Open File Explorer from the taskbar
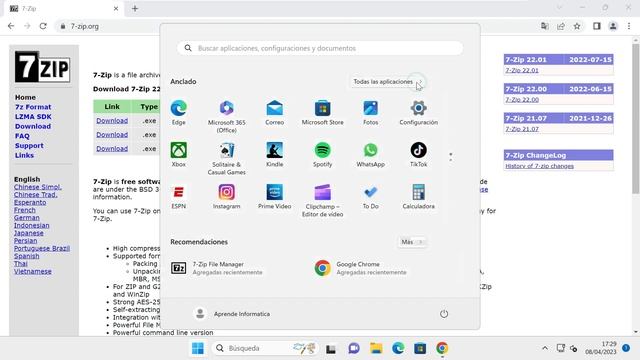Image resolution: width=640 pixels, height=360 pixels. point(376,348)
